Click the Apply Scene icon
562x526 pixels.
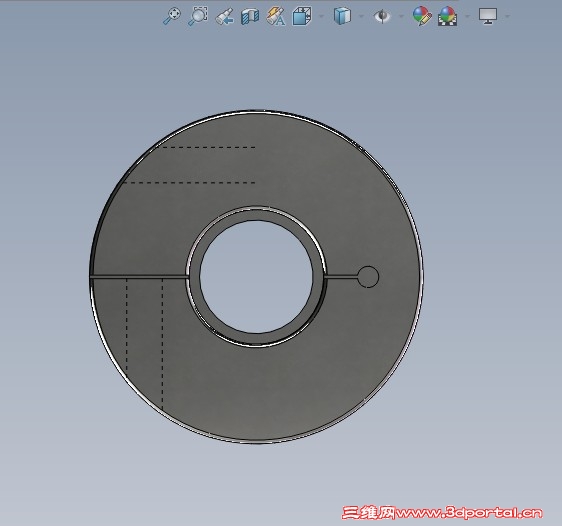click(448, 16)
